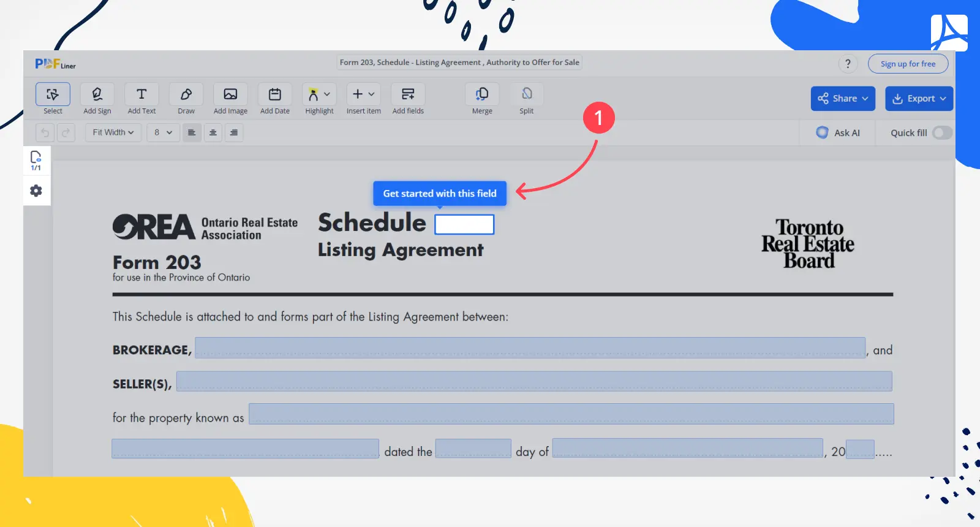This screenshot has width=980, height=527.
Task: Click the BROKERAGE input field
Action: pos(530,347)
